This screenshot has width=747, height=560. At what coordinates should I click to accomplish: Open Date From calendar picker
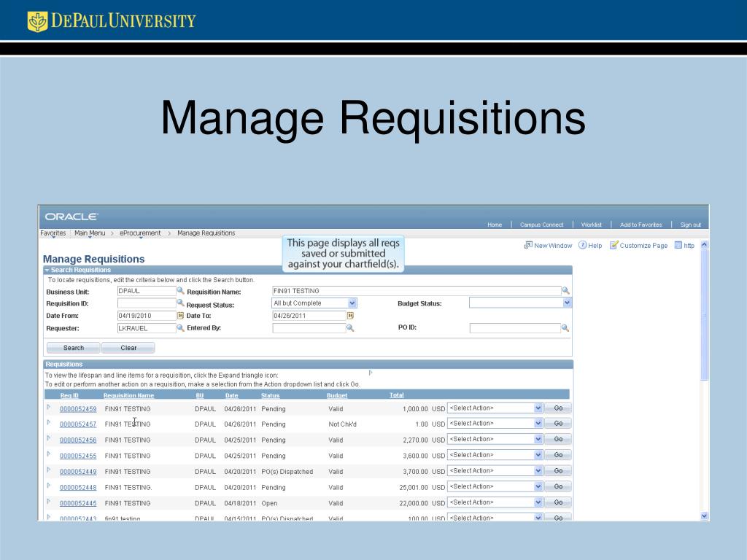tap(181, 316)
